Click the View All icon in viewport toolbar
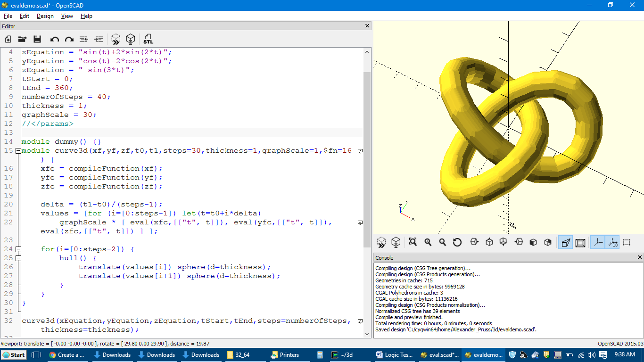Viewport: 644px width, 362px height. pos(413,242)
